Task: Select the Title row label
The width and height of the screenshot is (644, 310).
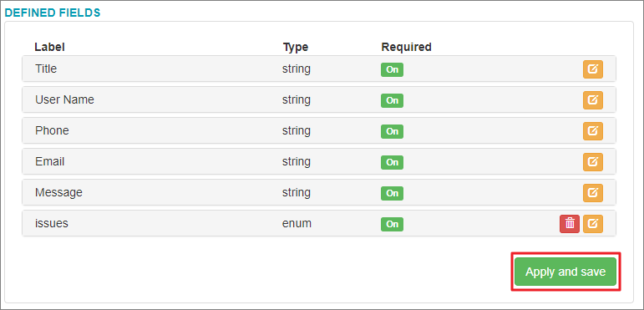Action: [x=46, y=69]
